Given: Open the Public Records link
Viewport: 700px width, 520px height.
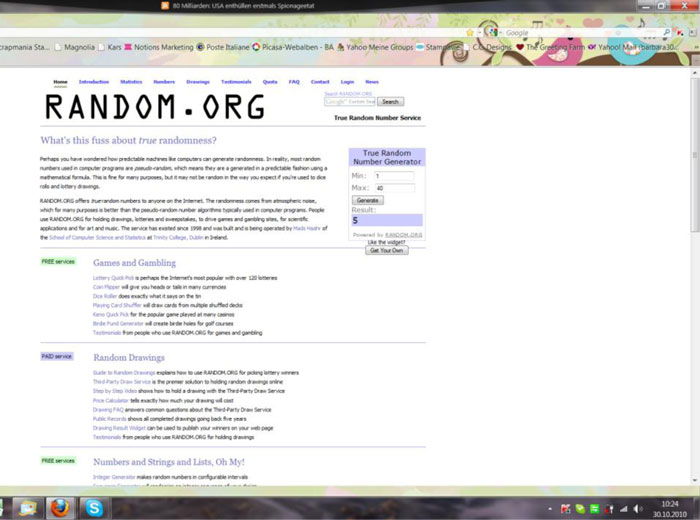Looking at the screenshot, I should click(x=110, y=419).
